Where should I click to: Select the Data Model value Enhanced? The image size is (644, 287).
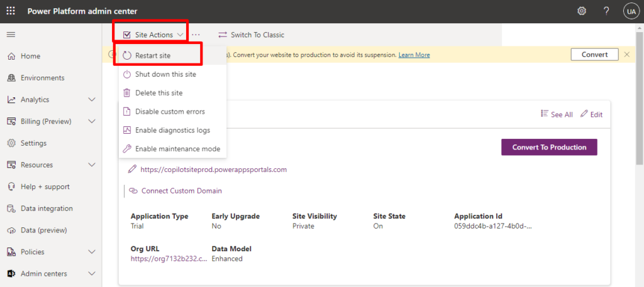click(227, 259)
